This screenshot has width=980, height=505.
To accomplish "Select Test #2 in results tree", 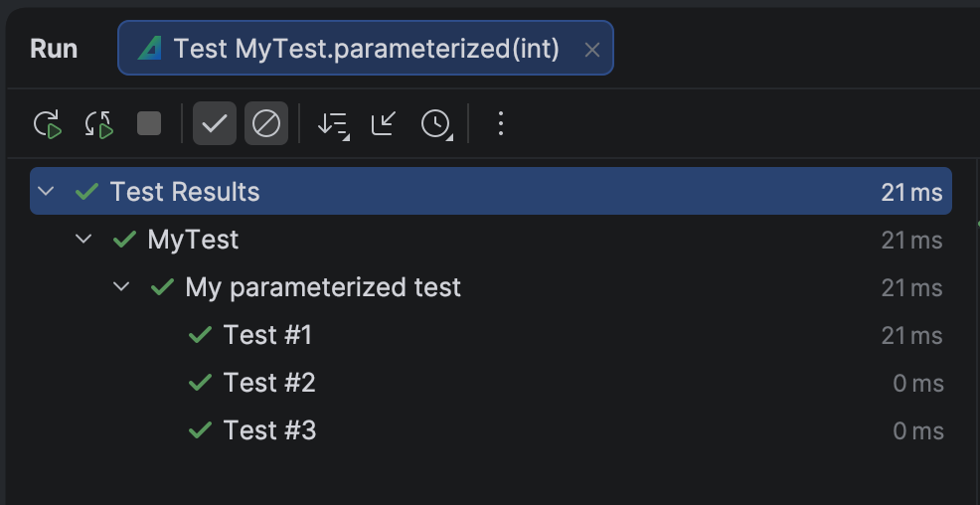I will (269, 383).
